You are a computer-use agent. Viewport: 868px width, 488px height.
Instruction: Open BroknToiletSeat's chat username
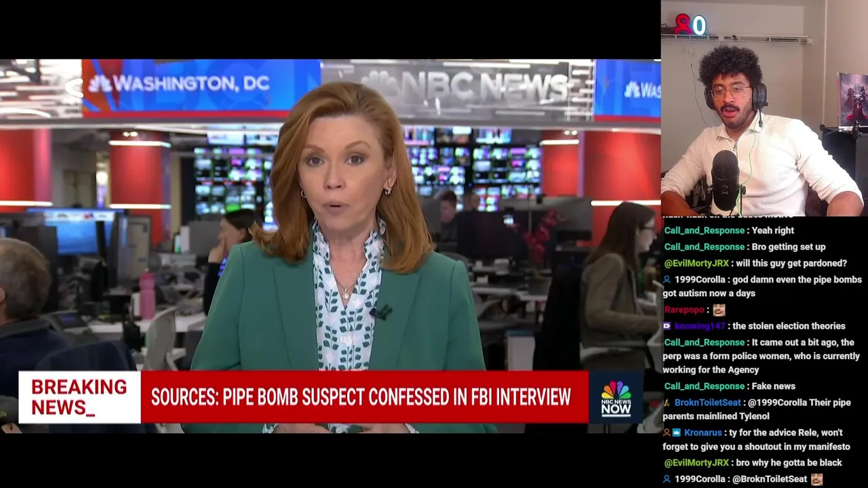coord(707,403)
